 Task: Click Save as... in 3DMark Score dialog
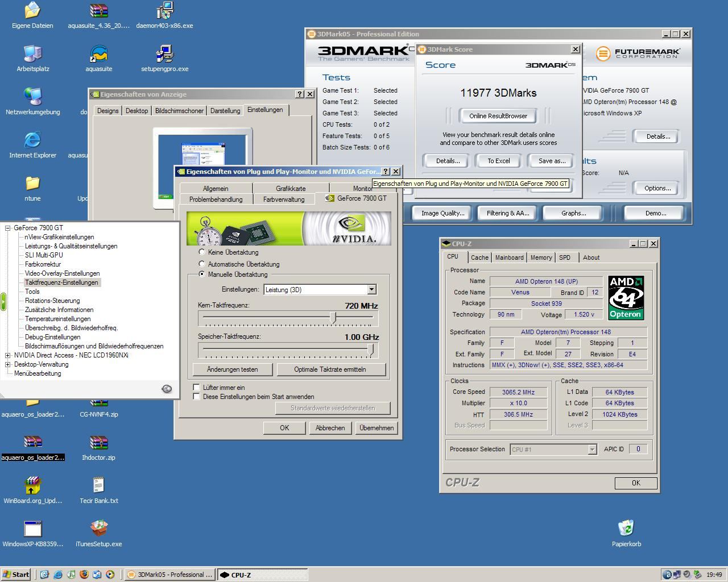pyautogui.click(x=552, y=161)
